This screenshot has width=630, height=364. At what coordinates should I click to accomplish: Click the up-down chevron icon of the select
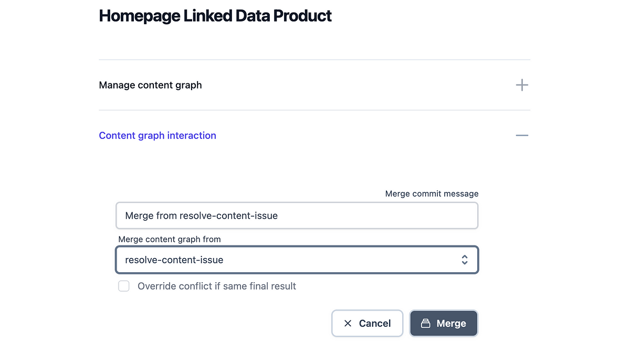tap(465, 260)
